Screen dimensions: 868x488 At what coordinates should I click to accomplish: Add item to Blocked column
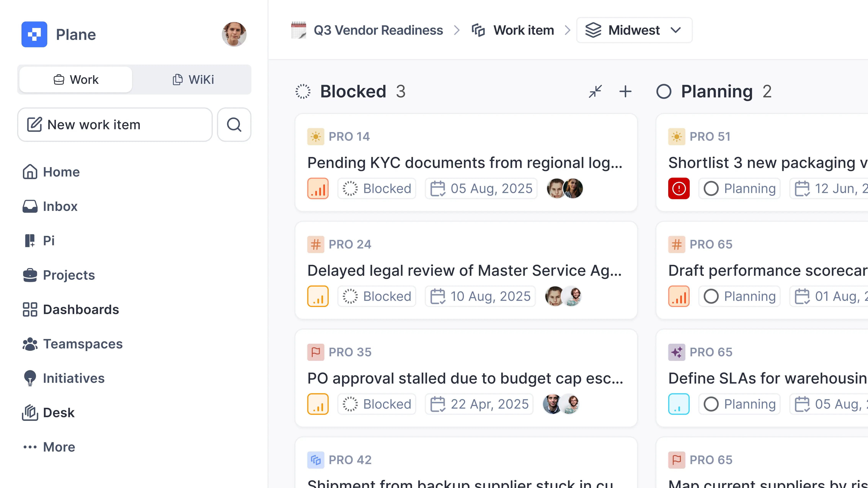click(625, 91)
